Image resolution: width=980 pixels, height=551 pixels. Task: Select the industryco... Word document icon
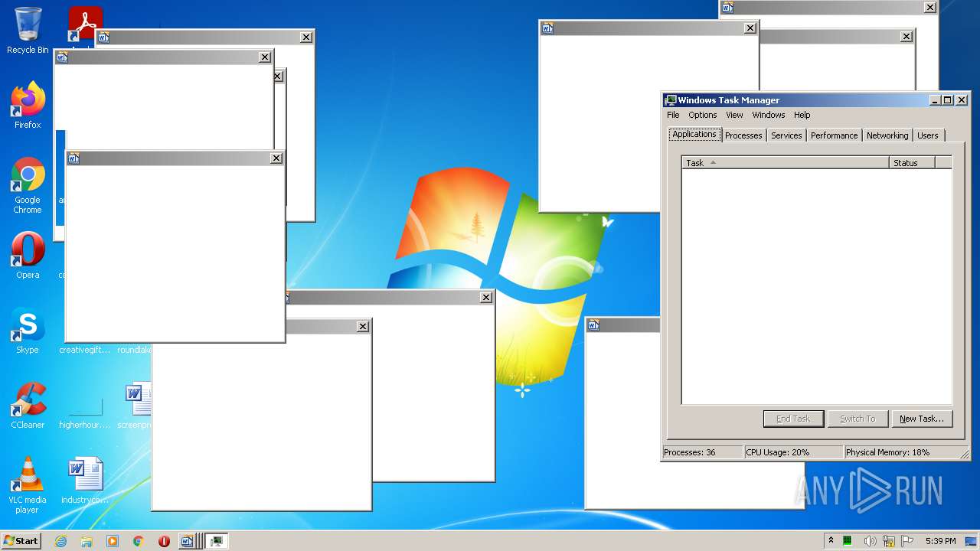(85, 481)
